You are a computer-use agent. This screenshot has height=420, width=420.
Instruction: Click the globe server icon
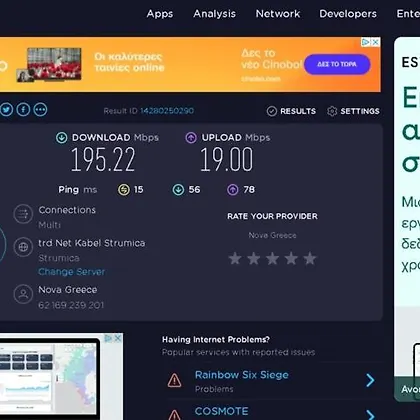click(x=23, y=247)
